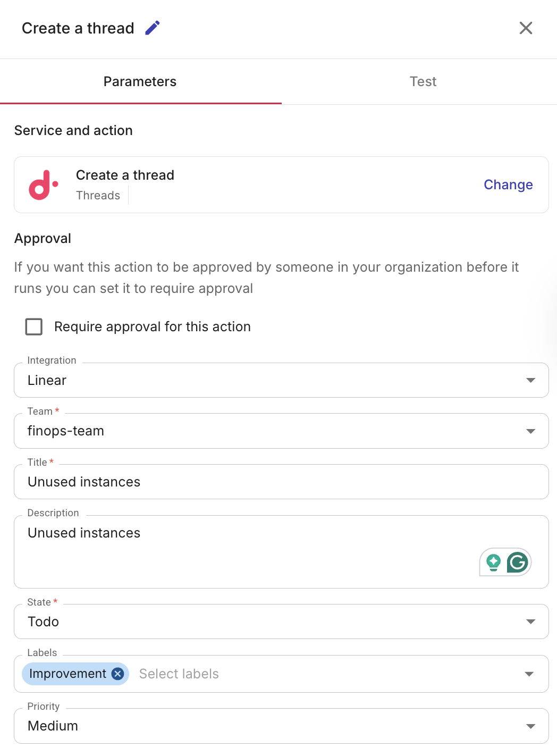This screenshot has width=557, height=756.
Task: Expand the Priority dropdown showing Medium
Action: [x=281, y=726]
